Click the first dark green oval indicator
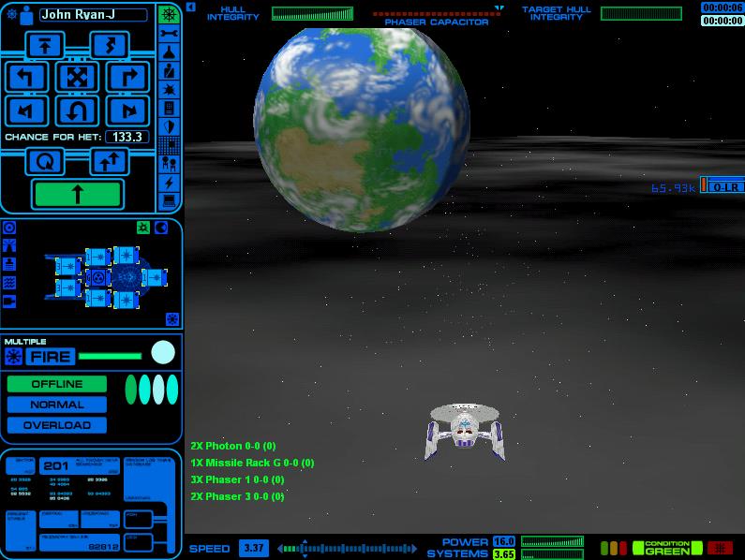The image size is (745, 560). pyautogui.click(x=130, y=390)
